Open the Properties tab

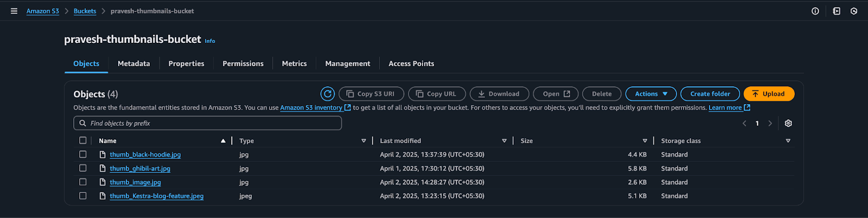tap(186, 63)
